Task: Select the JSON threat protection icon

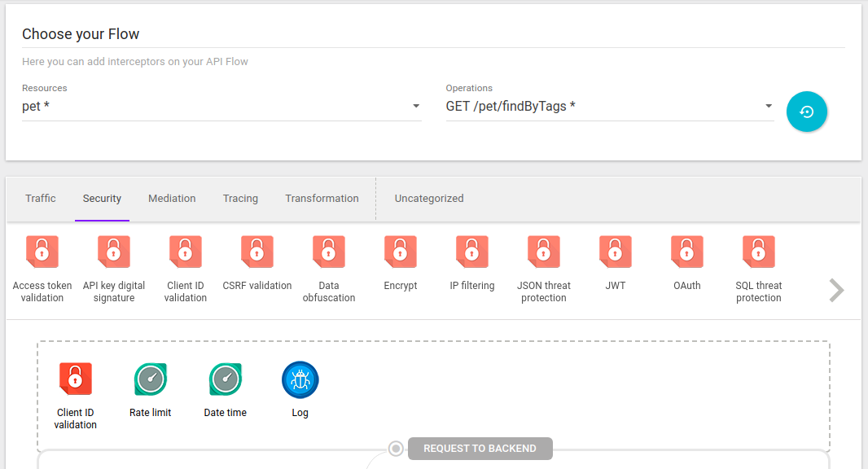Action: pos(544,252)
